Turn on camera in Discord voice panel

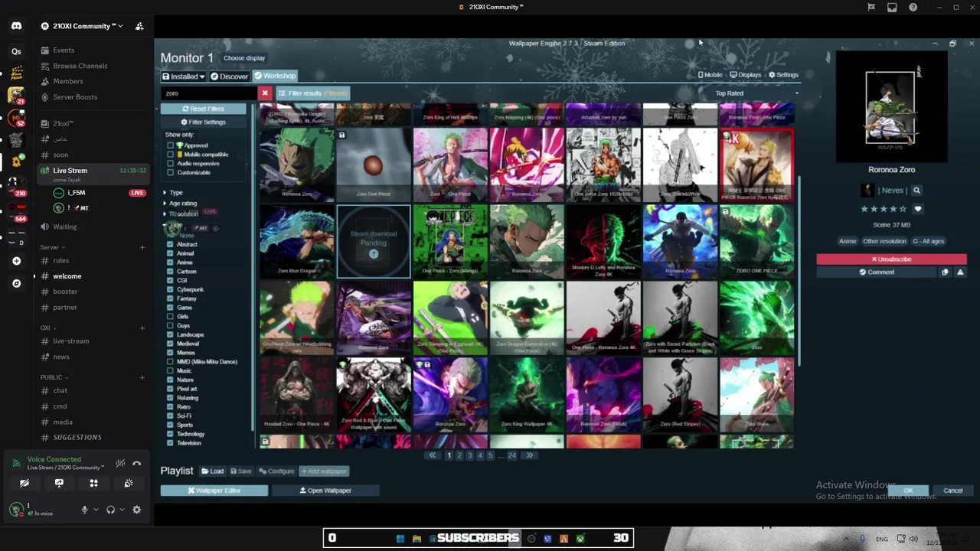click(x=24, y=483)
